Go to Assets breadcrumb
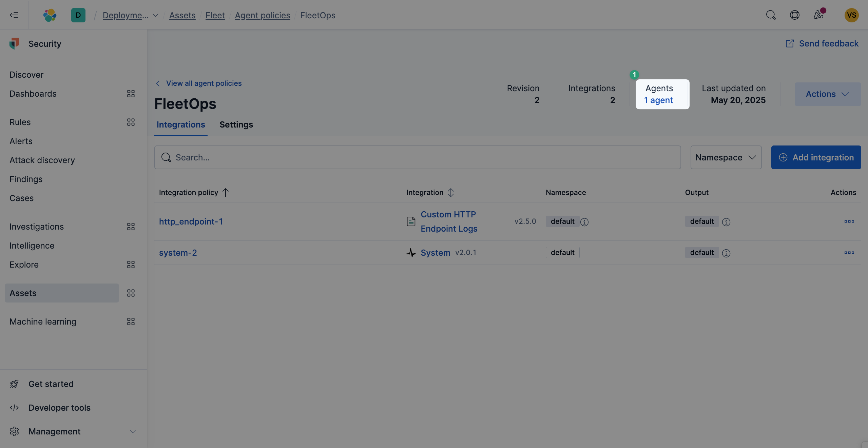This screenshot has width=868, height=448. 182,15
